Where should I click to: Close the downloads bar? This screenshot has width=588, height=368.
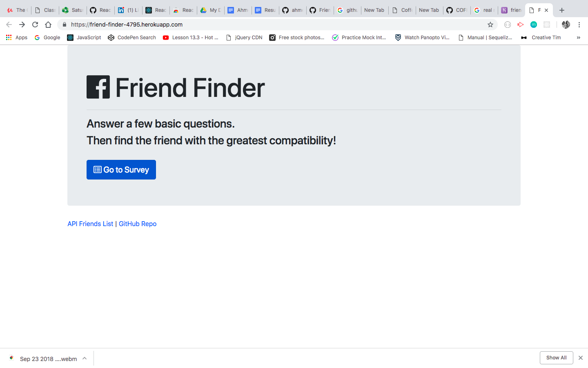(580, 358)
